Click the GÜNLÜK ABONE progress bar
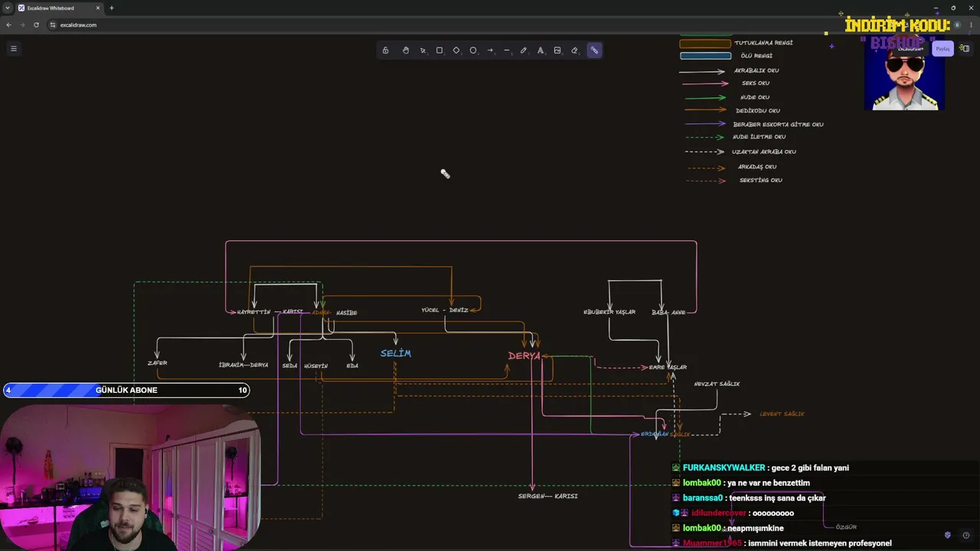This screenshot has width=980, height=551. (126, 390)
